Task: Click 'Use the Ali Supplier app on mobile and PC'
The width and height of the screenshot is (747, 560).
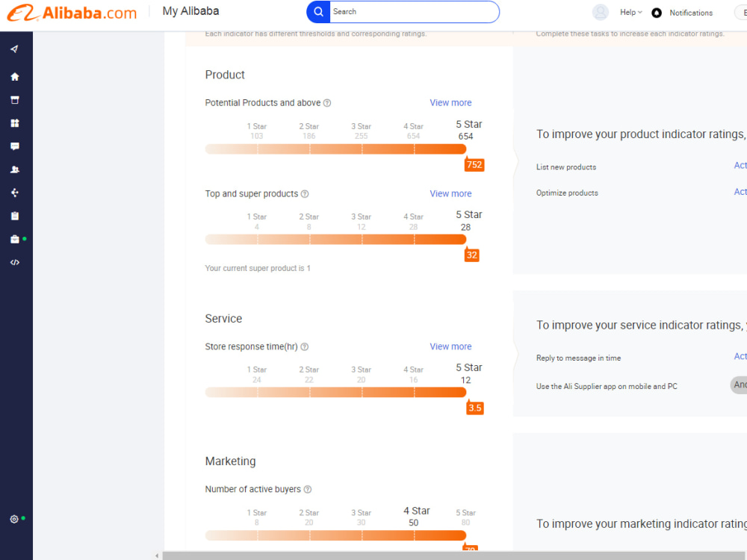Action: [x=607, y=386]
